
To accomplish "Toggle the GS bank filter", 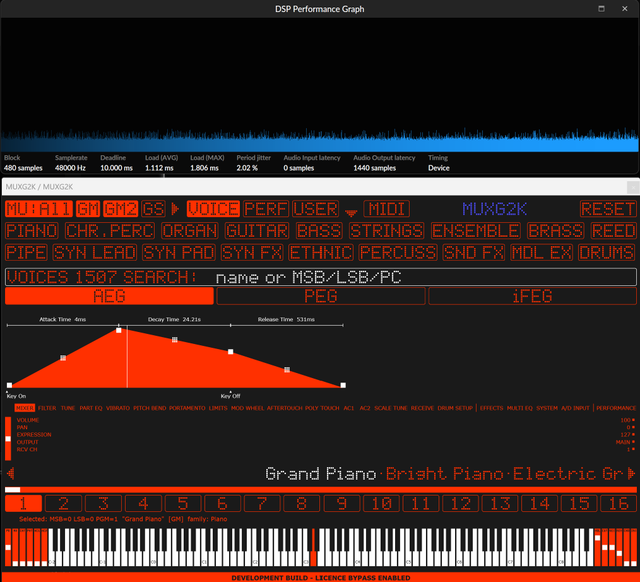I will 153,209.
